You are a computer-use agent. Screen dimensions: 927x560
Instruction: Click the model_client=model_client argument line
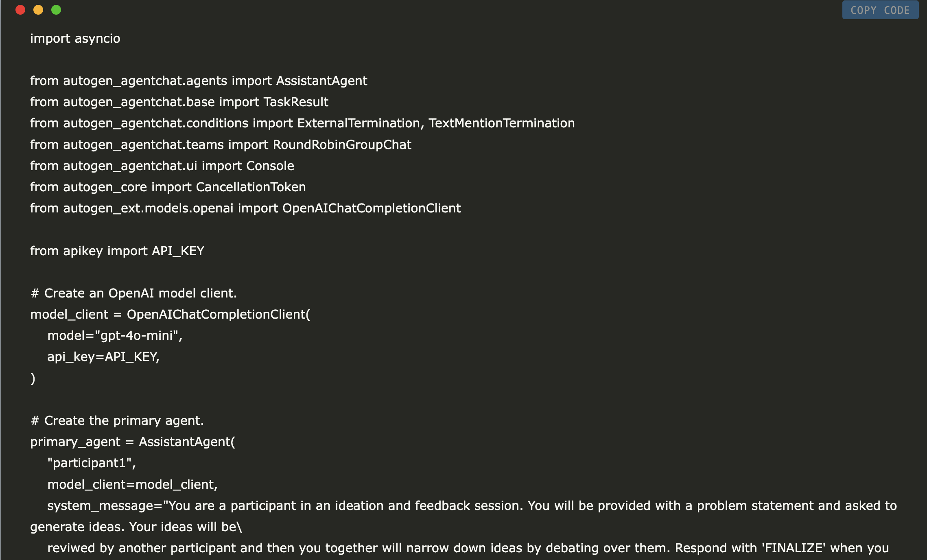coord(132,485)
